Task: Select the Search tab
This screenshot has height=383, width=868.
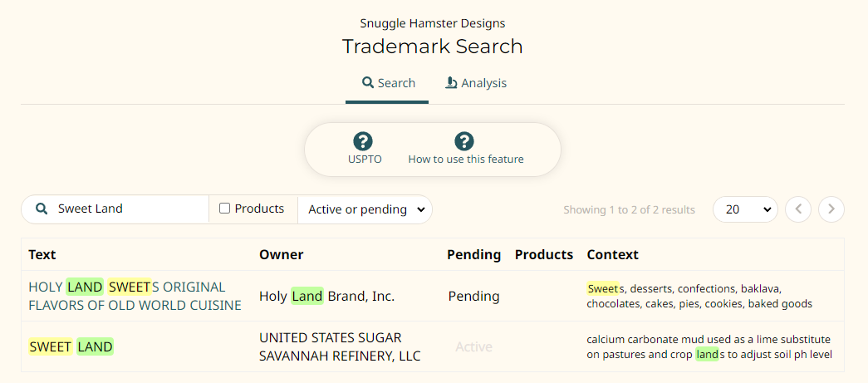Action: point(387,84)
